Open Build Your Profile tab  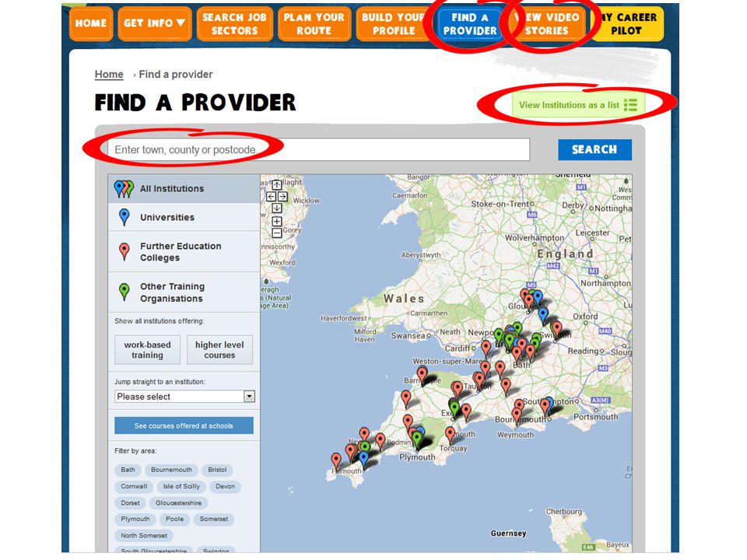click(x=394, y=23)
